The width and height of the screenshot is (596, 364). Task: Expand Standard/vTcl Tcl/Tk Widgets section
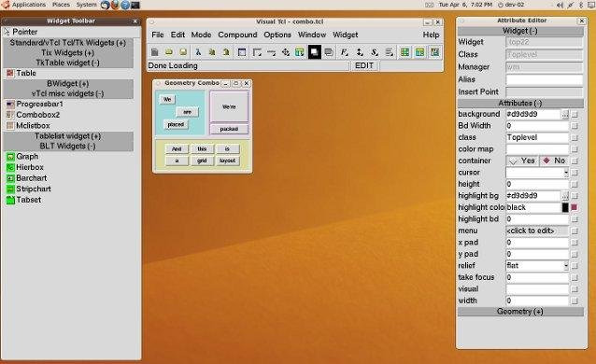(68, 43)
